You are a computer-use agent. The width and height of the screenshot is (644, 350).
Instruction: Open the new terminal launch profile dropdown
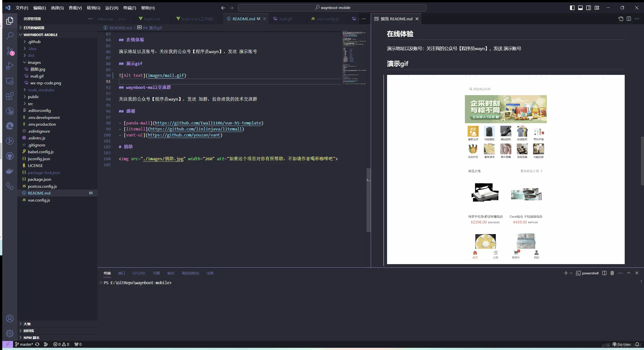click(571, 273)
